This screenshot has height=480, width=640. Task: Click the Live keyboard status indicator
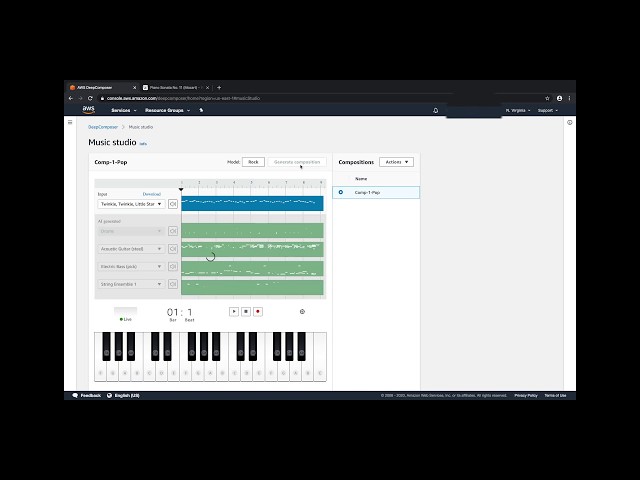tap(126, 319)
